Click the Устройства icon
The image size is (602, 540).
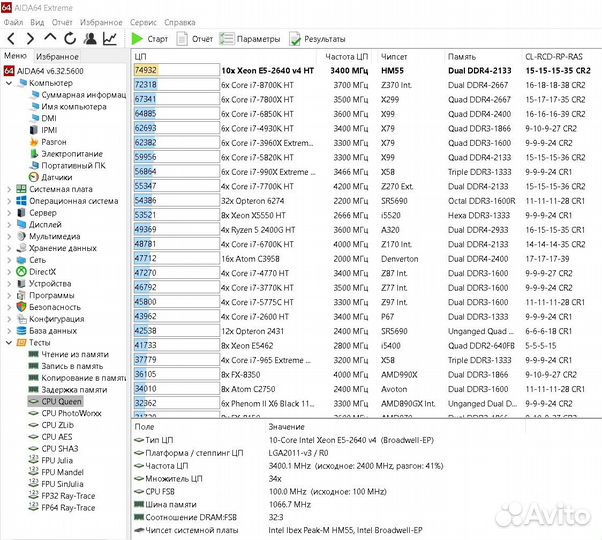(x=22, y=284)
